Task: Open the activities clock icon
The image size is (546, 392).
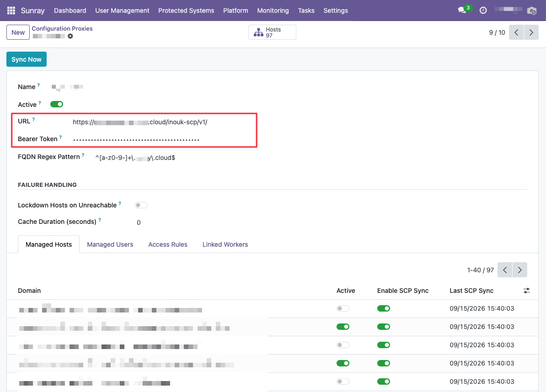Action: click(x=483, y=11)
